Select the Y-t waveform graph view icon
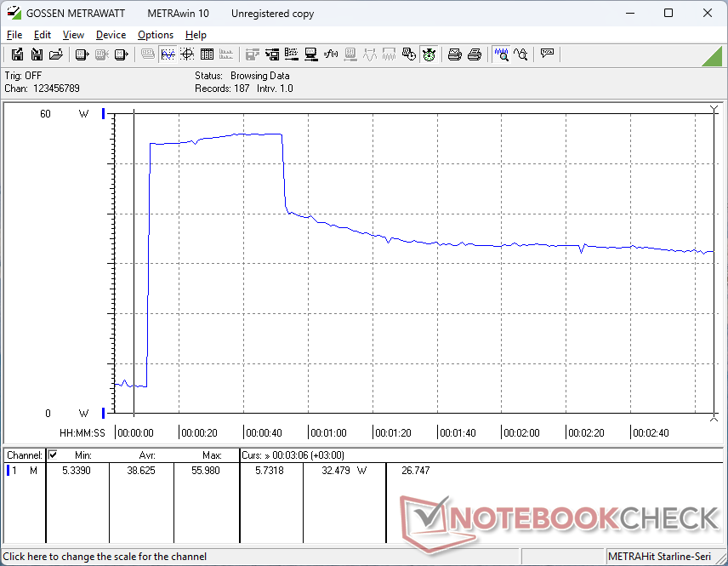 click(168, 54)
